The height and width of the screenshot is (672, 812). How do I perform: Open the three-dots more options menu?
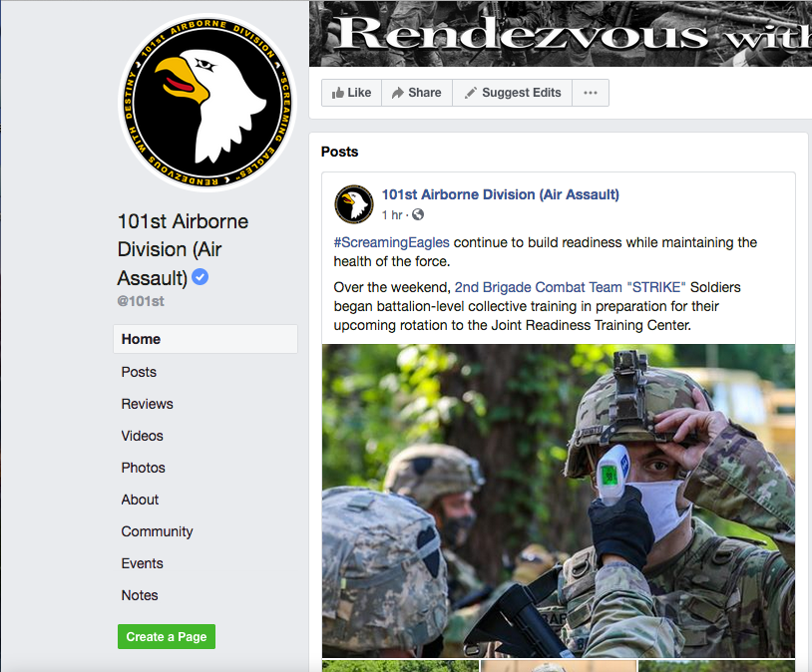(591, 93)
